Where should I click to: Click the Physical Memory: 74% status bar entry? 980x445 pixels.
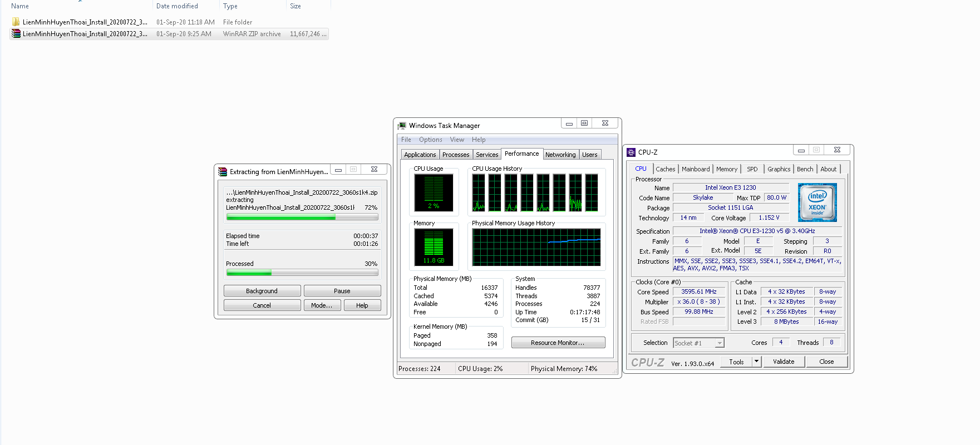click(x=564, y=369)
